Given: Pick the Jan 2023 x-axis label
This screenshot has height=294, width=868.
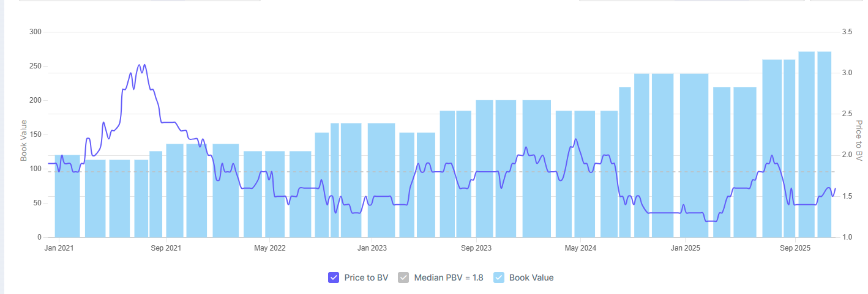Looking at the screenshot, I should pyautogui.click(x=372, y=248).
